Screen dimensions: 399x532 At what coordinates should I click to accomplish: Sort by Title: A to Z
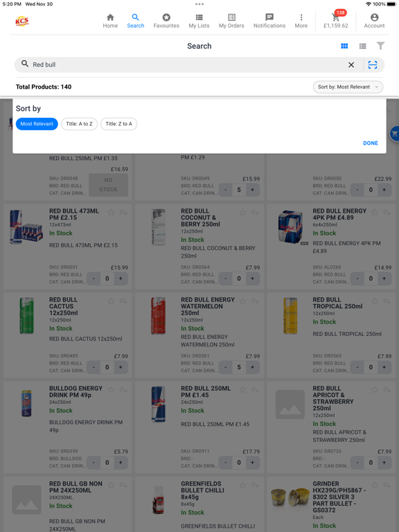pyautogui.click(x=80, y=124)
